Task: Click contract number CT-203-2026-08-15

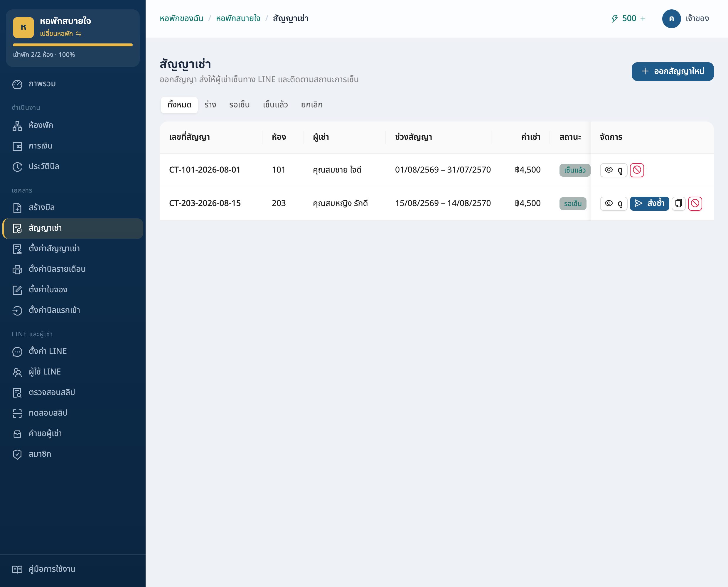Action: click(x=205, y=203)
